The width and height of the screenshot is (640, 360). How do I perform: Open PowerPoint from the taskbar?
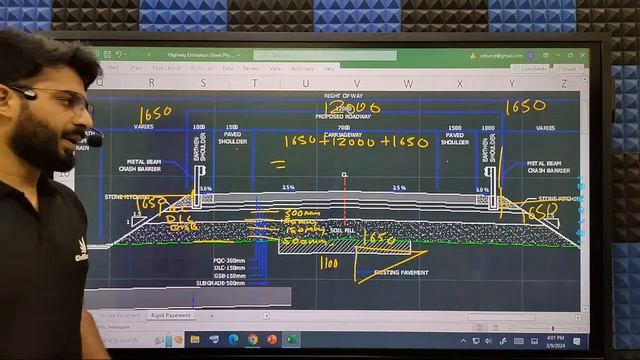(272, 339)
